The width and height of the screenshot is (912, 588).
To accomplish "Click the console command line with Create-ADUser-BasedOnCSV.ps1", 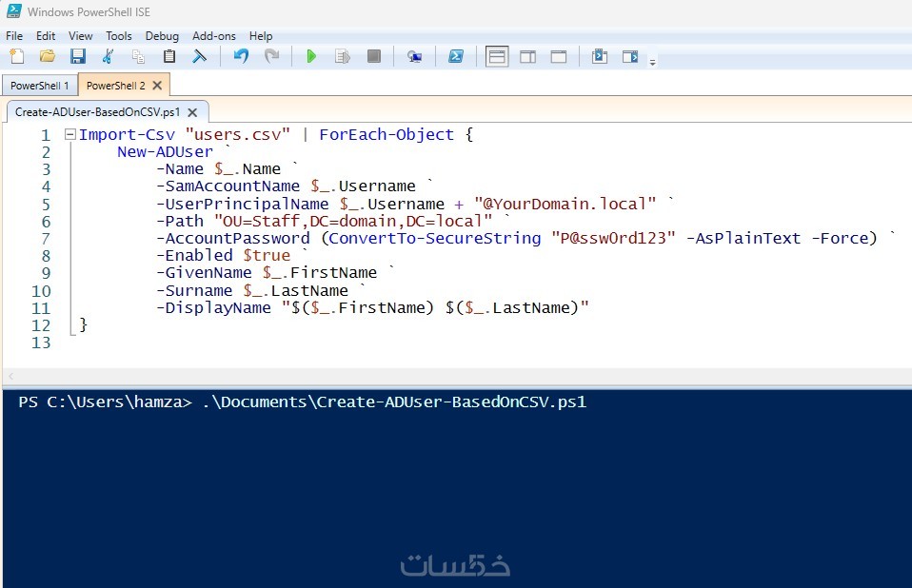I will click(303, 402).
